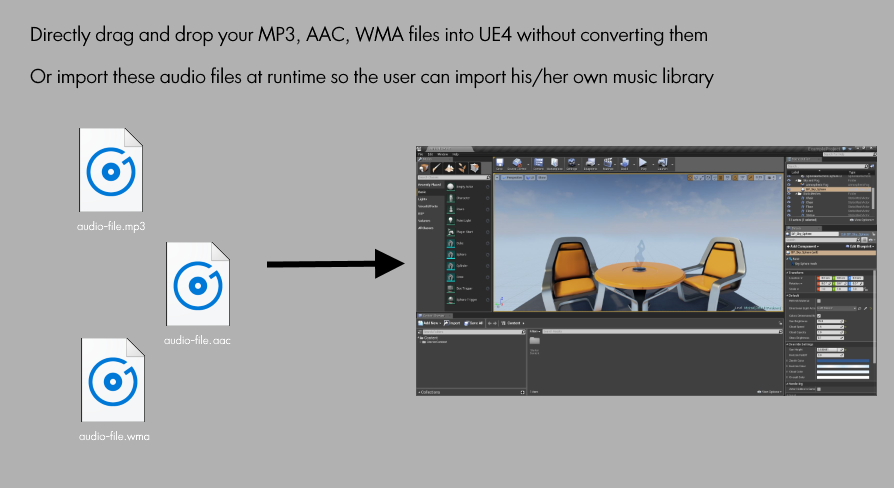Click the Play button in toolbar

(x=643, y=164)
